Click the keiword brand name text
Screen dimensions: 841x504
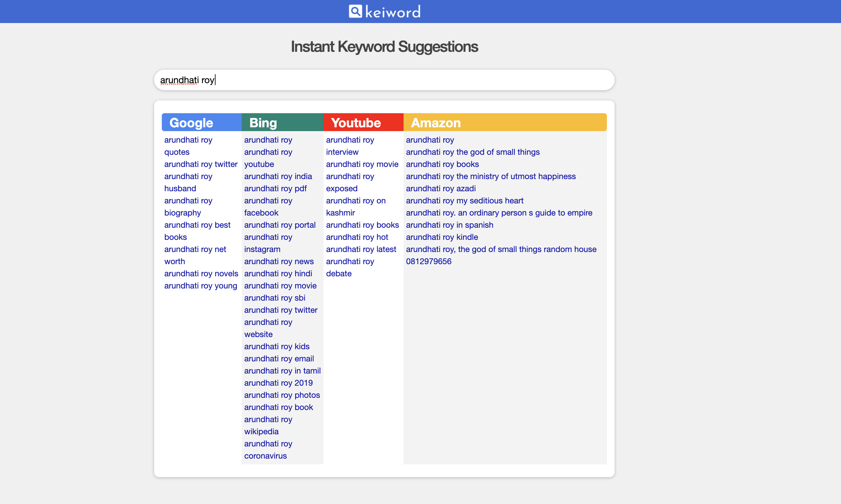[x=392, y=12]
